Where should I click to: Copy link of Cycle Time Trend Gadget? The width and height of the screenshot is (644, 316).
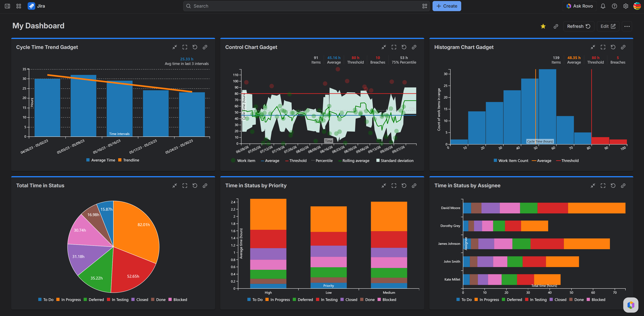click(x=205, y=47)
